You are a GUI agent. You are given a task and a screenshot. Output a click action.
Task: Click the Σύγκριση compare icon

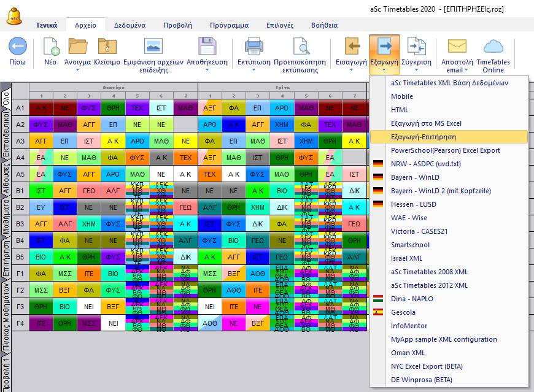[416, 47]
